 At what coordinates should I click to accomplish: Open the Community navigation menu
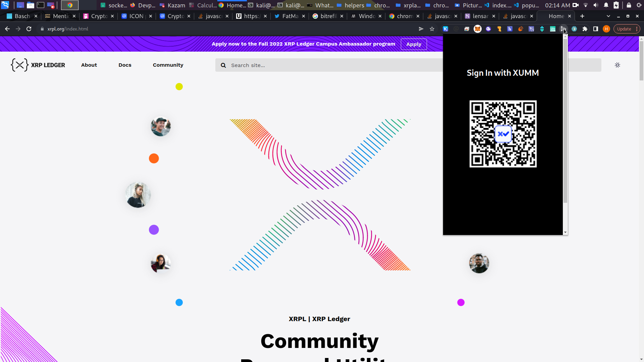(x=168, y=65)
